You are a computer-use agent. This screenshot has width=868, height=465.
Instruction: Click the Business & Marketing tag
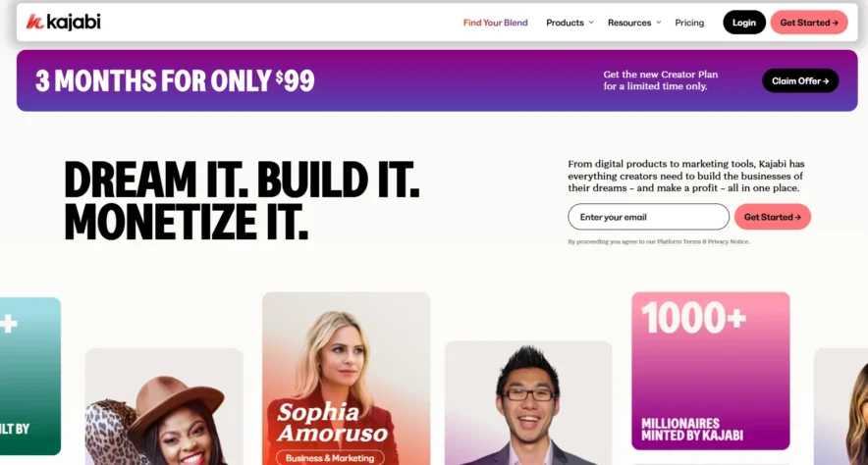click(330, 458)
